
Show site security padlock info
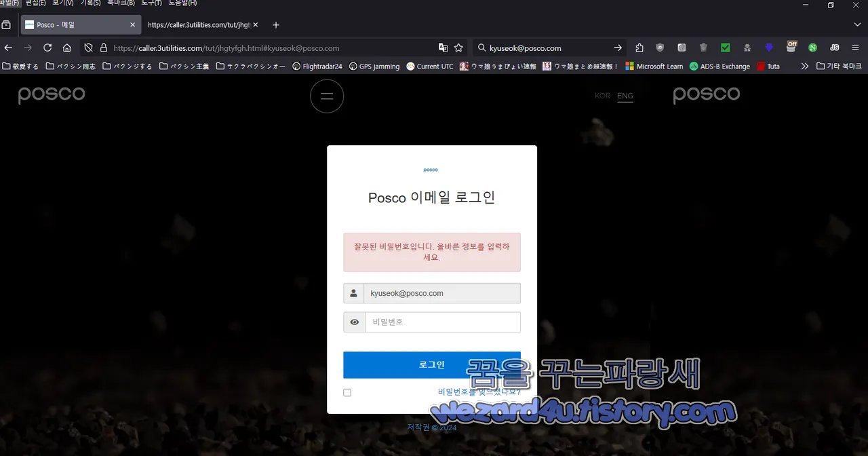[104, 47]
